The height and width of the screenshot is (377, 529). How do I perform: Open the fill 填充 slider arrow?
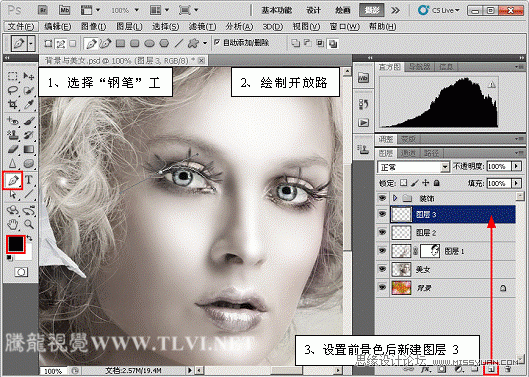click(516, 183)
